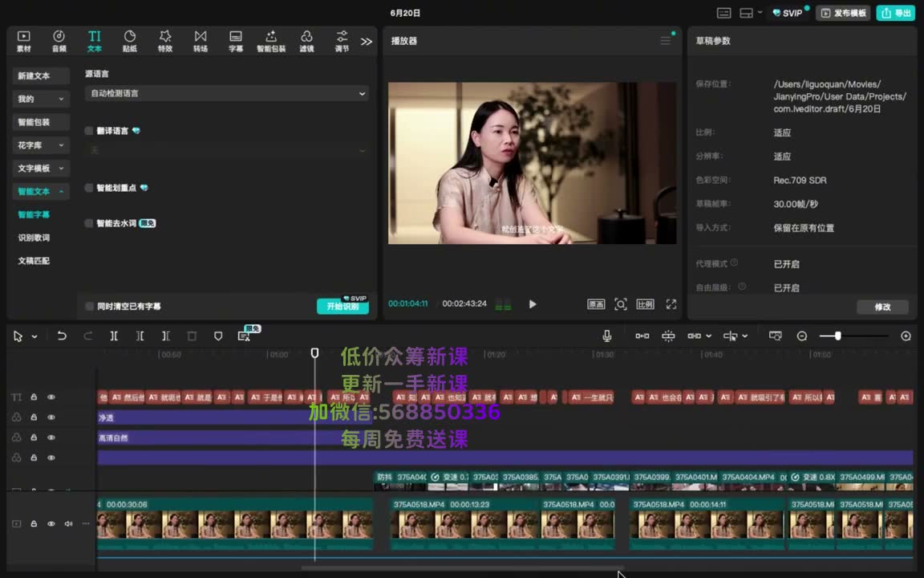Split clip at playhead
Screen dimensions: 924x578
click(114, 336)
